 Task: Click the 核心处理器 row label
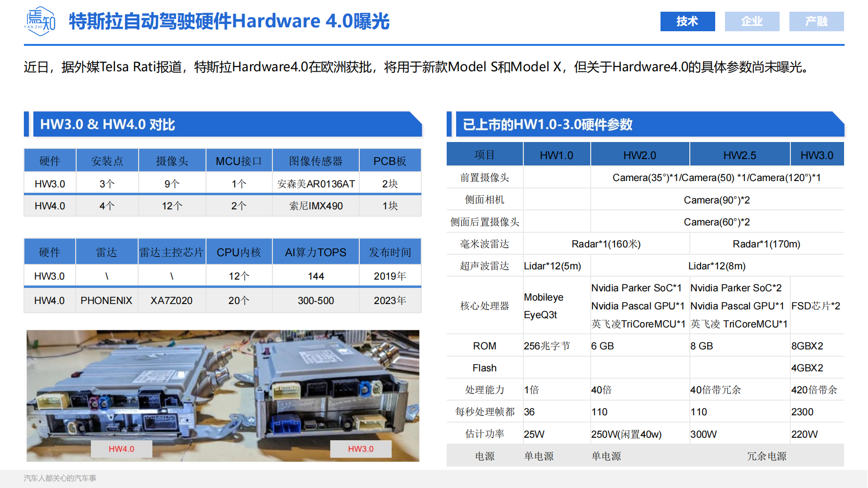pyautogui.click(x=484, y=306)
